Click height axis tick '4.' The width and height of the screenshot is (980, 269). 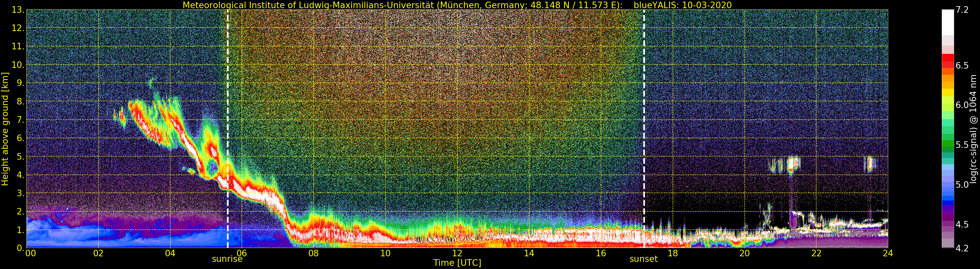(20, 175)
